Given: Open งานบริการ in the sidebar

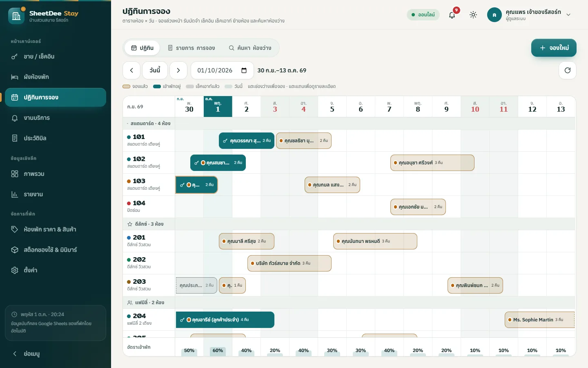Looking at the screenshot, I should [56, 118].
